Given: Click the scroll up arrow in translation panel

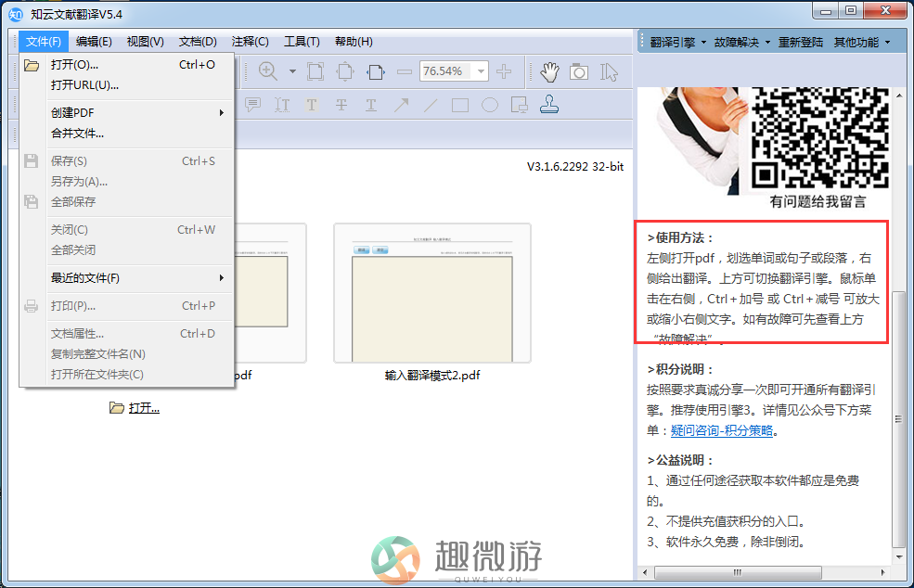Looking at the screenshot, I should click(899, 95).
